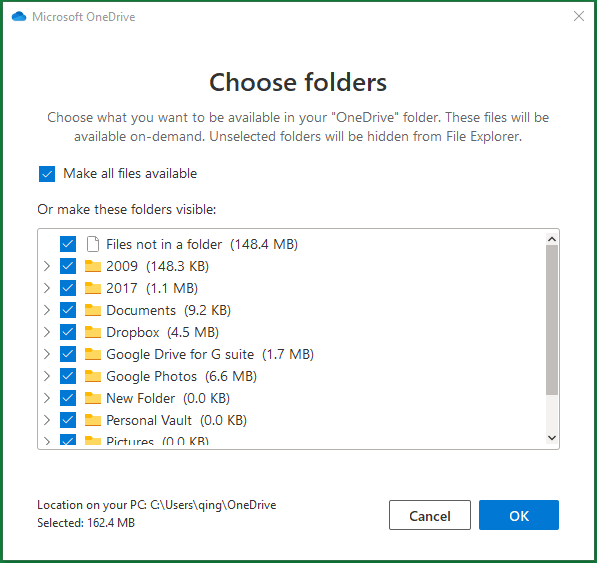This screenshot has width=597, height=563.
Task: Expand the Google Photos folder
Action: click(x=47, y=376)
